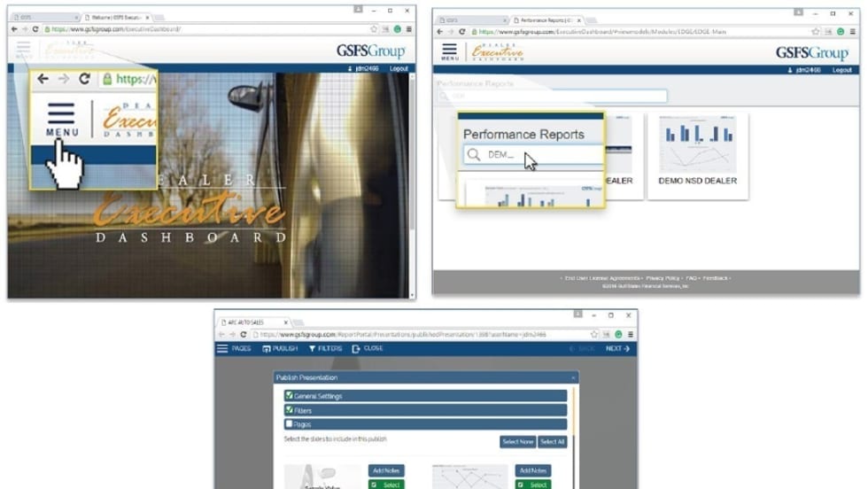Check the Pages checkbox in Publish dialog

[x=290, y=424]
